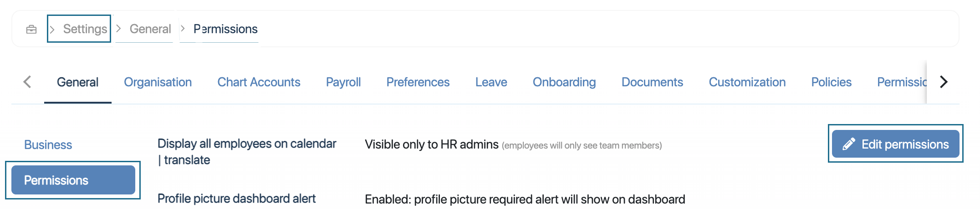Go to the Leave tab
Viewport: 980px width, 209px height.
click(x=491, y=82)
